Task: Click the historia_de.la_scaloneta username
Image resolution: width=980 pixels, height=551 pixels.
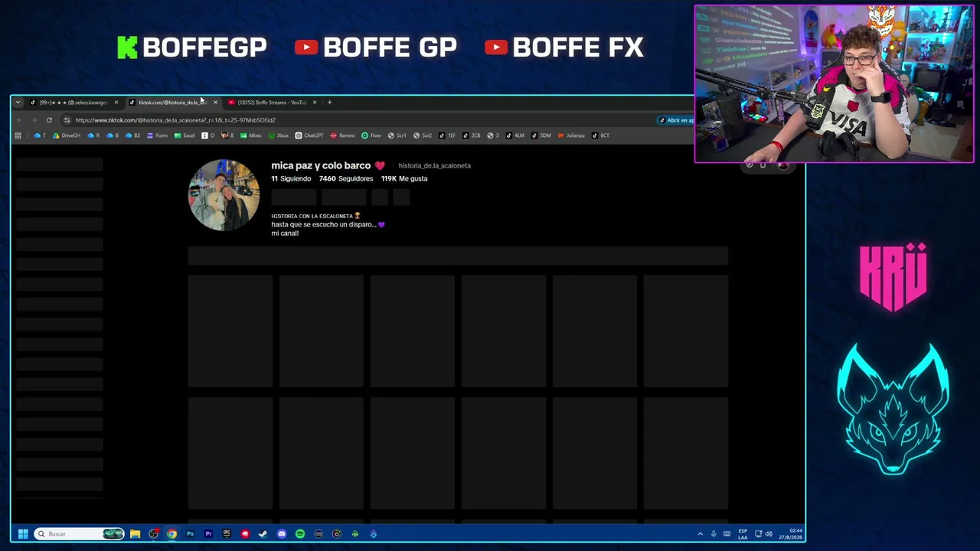Action: [x=434, y=165]
